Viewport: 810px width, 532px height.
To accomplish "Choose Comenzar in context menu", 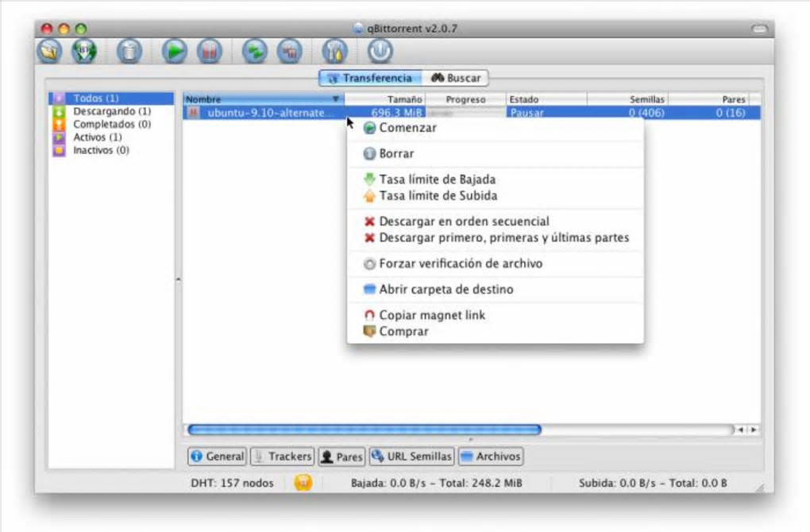I will pyautogui.click(x=496, y=128).
